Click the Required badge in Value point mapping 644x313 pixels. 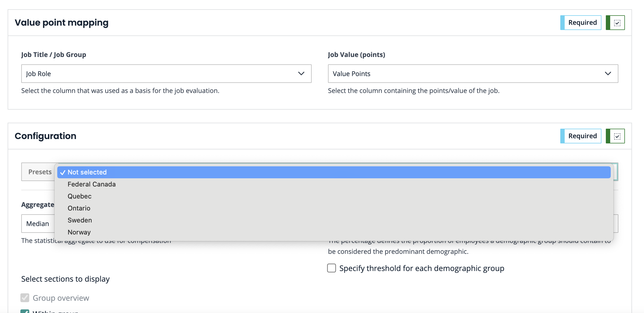click(582, 23)
